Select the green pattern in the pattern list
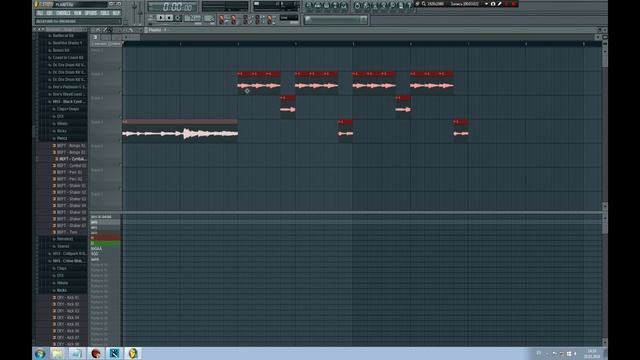640x360 pixels. 105,243
